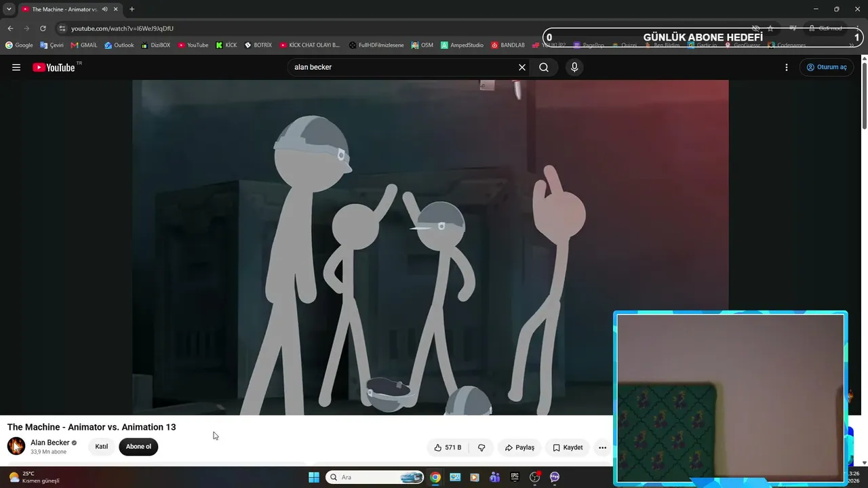Reload the current page
Screen dimensions: 868x488
click(x=43, y=28)
